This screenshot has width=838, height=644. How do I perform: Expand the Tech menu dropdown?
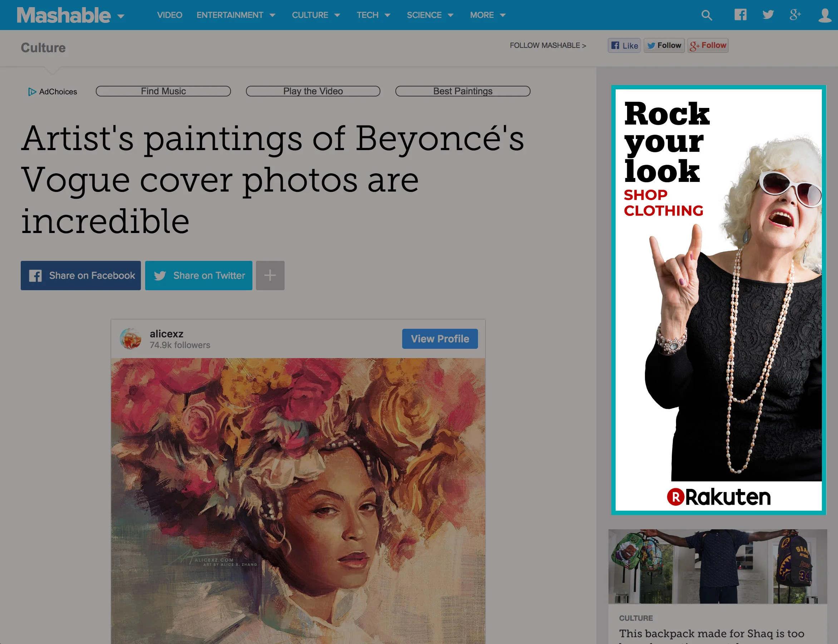click(387, 15)
